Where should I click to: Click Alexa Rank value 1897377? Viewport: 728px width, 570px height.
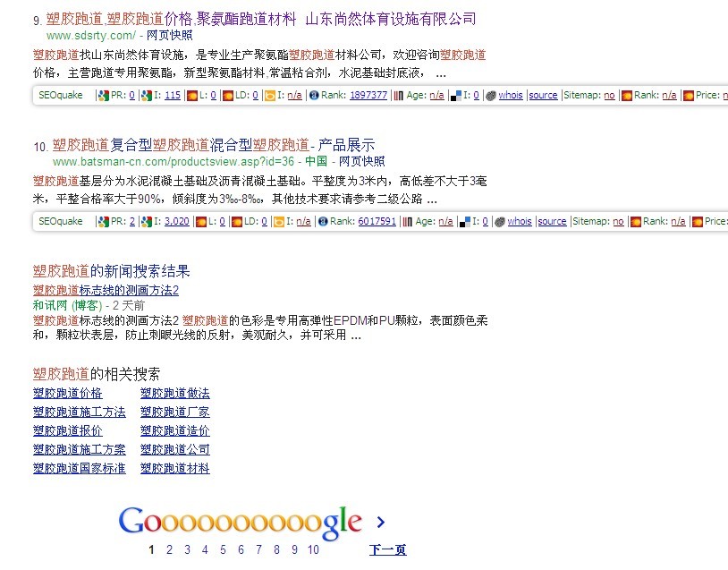tap(368, 95)
